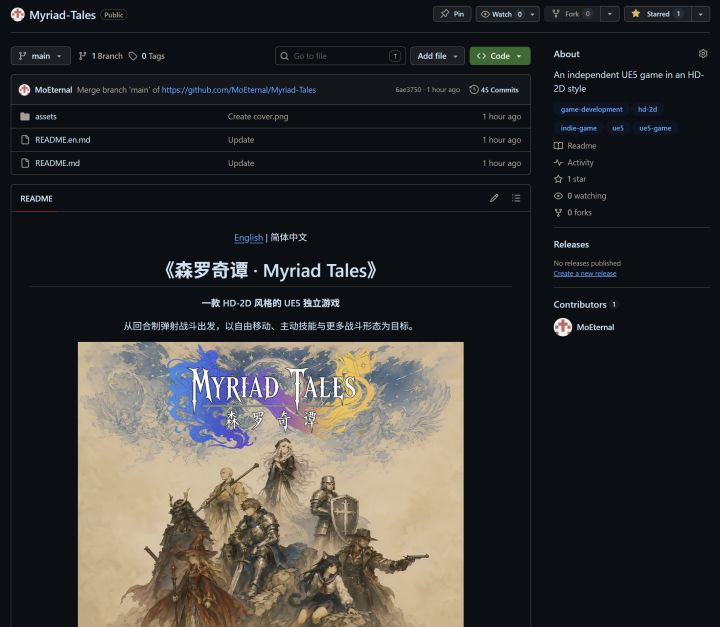720x627 pixels.
Task: Click the README.md file icon
Action: coord(25,164)
